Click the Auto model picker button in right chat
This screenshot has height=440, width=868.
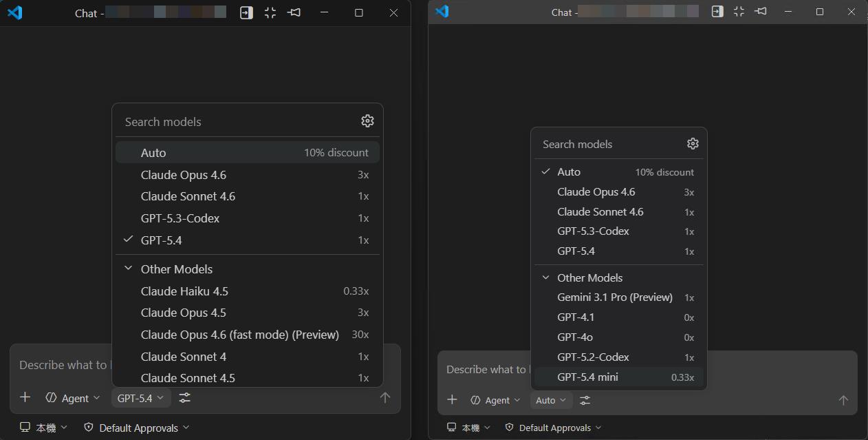tap(550, 400)
